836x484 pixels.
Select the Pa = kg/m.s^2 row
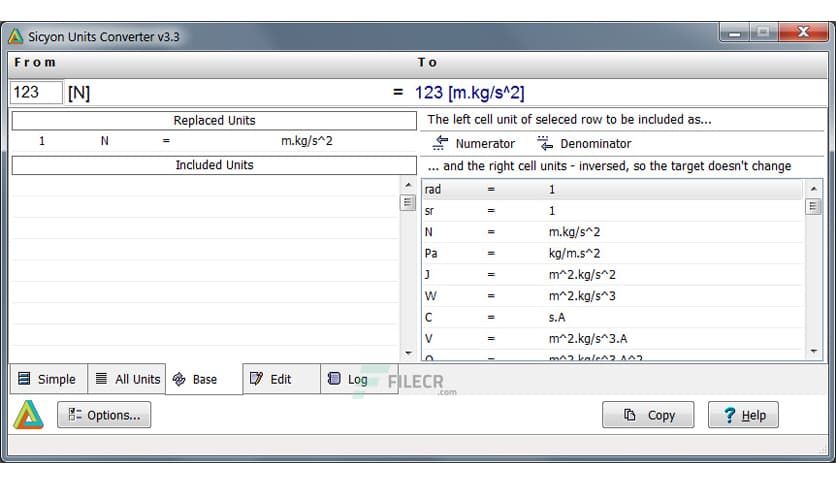pos(612,253)
